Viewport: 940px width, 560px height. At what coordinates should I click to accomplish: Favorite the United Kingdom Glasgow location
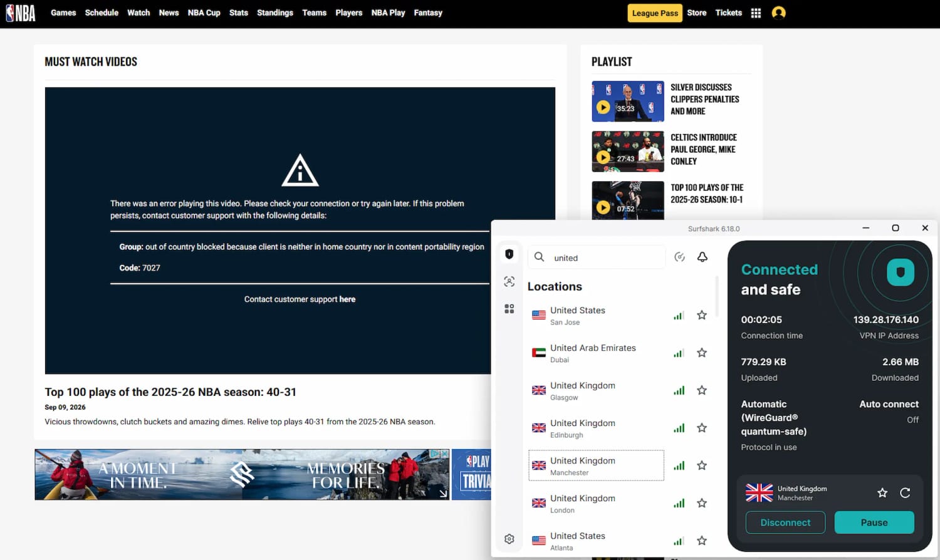702,390
